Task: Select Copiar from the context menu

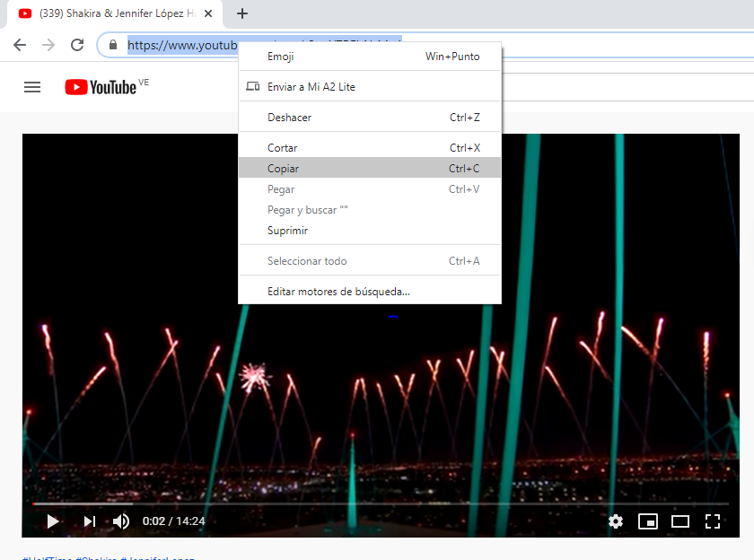Action: click(283, 168)
